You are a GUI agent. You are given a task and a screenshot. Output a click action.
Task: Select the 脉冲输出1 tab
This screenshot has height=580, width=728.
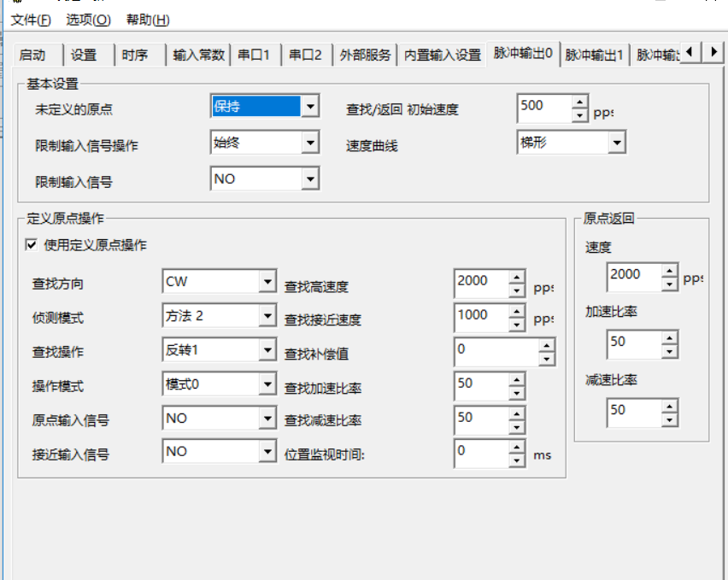coord(595,55)
